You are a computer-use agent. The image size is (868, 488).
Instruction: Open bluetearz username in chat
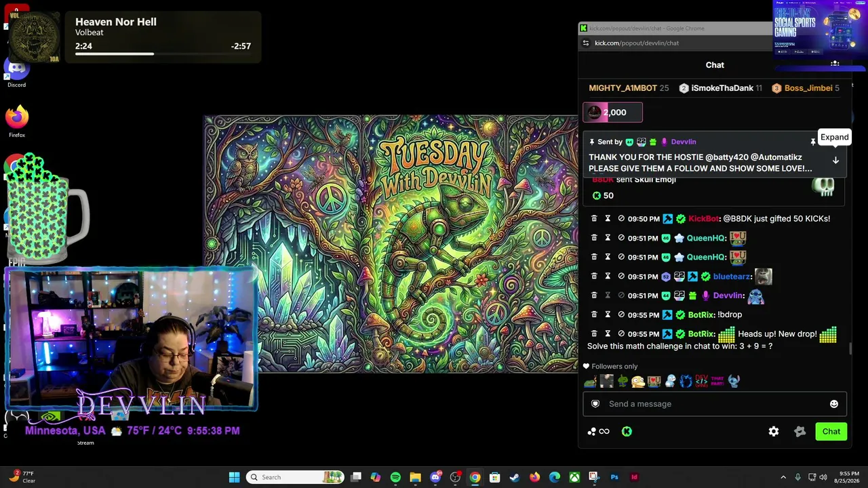tap(732, 277)
